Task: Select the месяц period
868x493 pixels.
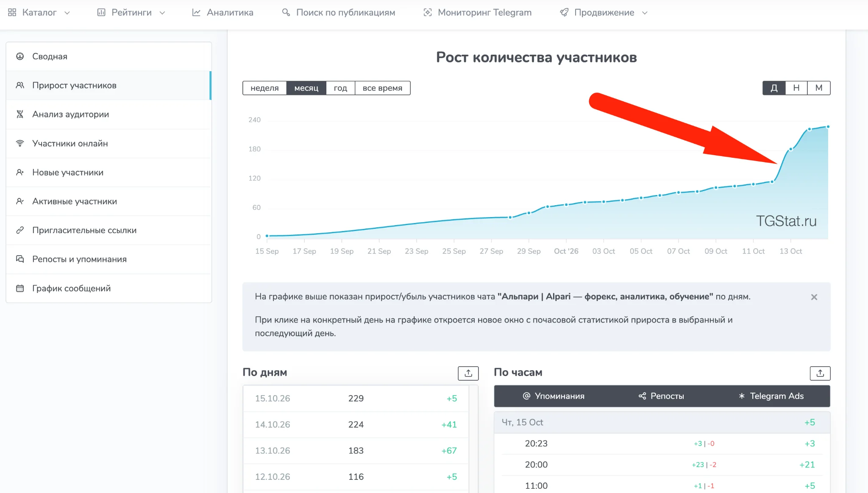Action: 306,88
